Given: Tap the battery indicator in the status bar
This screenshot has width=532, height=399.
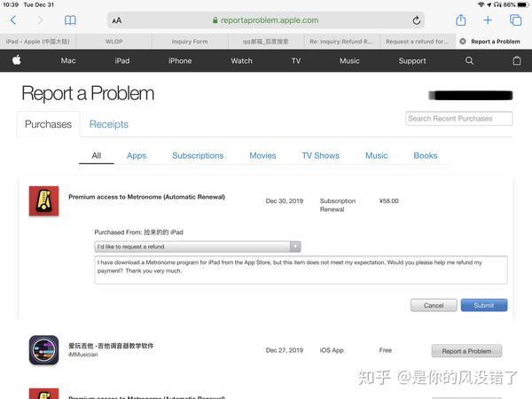Looking at the screenshot, I should click(523, 4).
